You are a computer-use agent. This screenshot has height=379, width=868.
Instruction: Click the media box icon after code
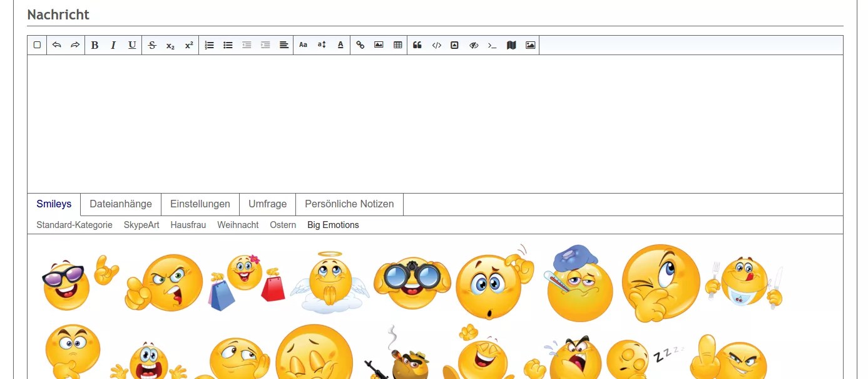click(x=455, y=45)
